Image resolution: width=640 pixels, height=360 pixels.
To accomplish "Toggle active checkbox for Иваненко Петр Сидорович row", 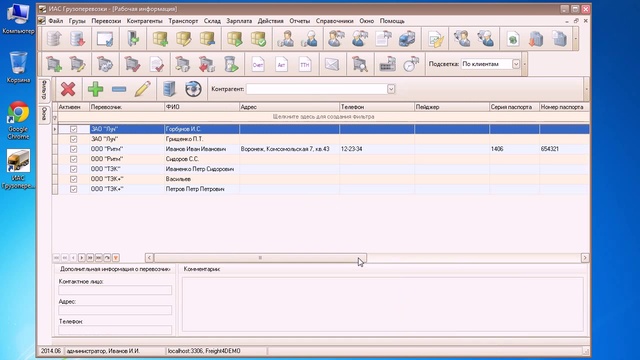I will pyautogui.click(x=73, y=169).
